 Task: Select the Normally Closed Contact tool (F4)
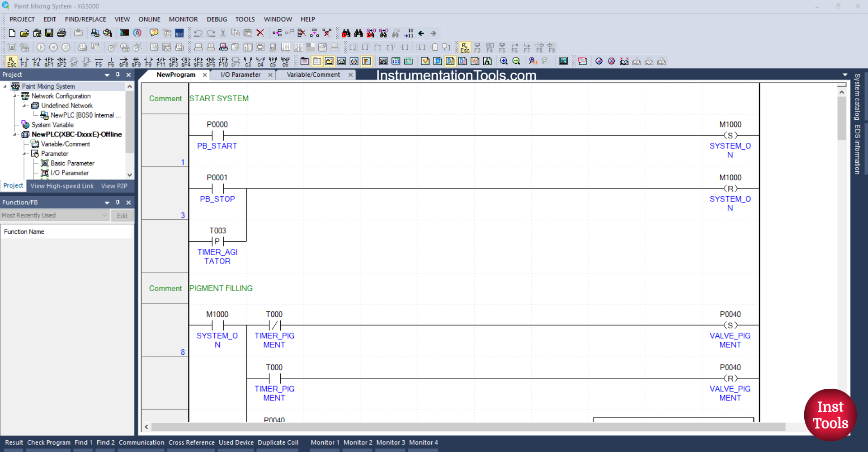click(36, 61)
